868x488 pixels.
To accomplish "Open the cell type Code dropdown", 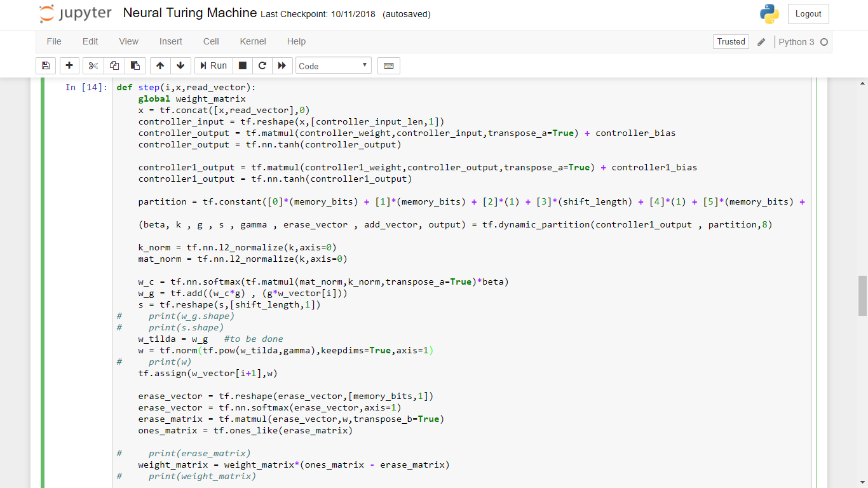I will pos(333,65).
